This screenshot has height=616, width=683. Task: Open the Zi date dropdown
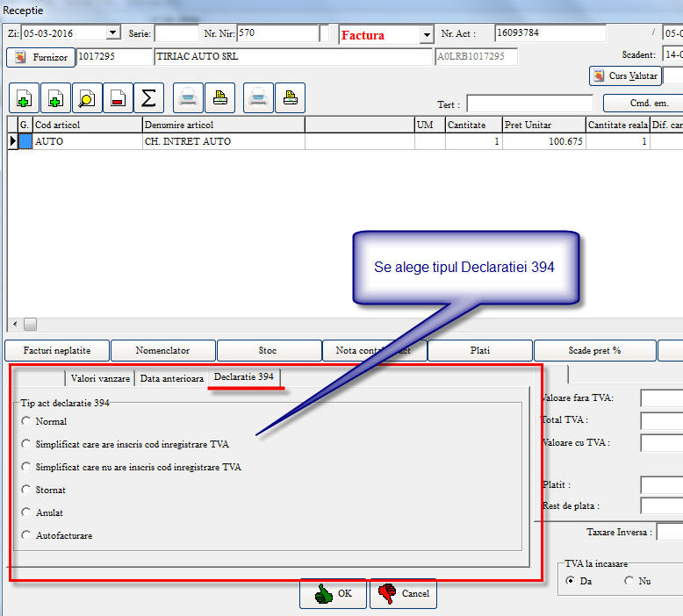[112, 33]
